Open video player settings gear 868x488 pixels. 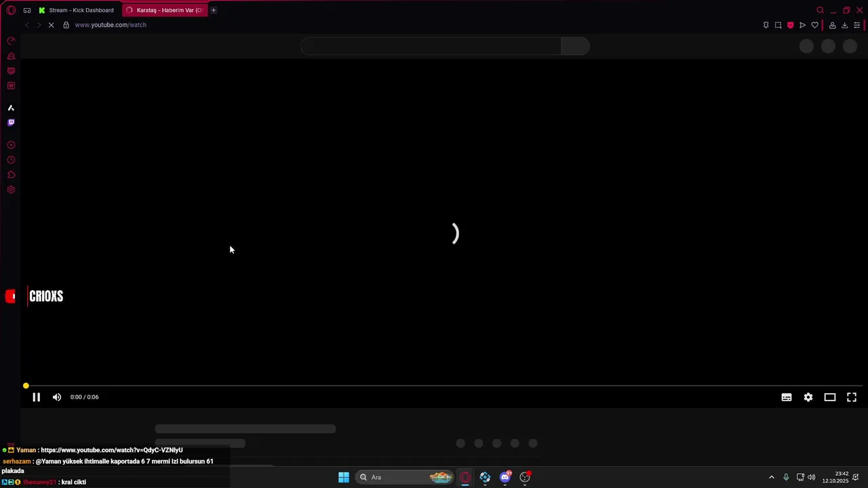(x=808, y=397)
